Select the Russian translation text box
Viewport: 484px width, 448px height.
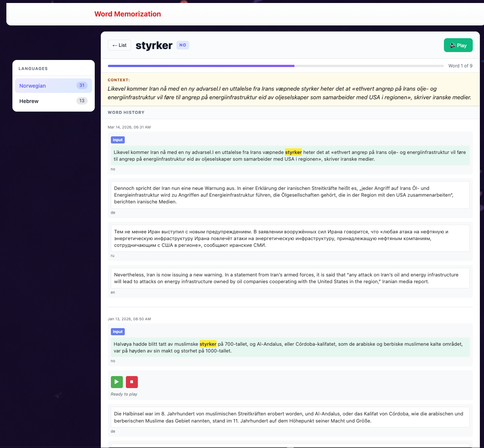click(x=290, y=239)
